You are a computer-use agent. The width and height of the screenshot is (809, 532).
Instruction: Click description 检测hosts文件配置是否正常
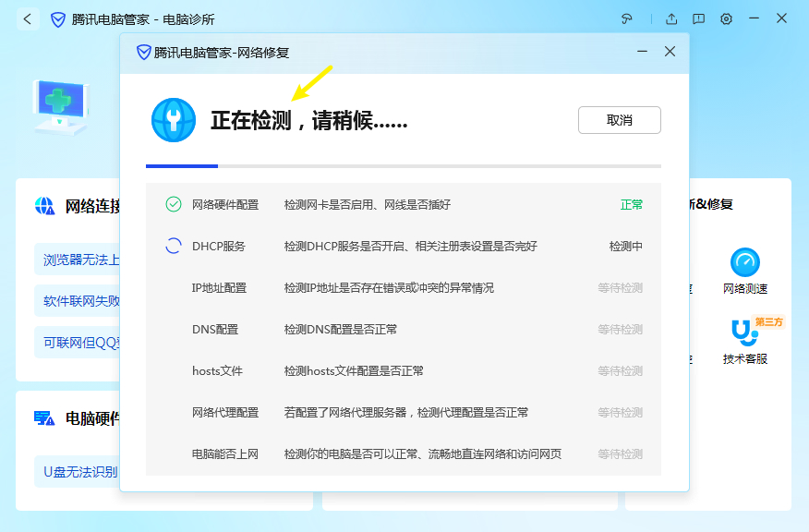[354, 371]
